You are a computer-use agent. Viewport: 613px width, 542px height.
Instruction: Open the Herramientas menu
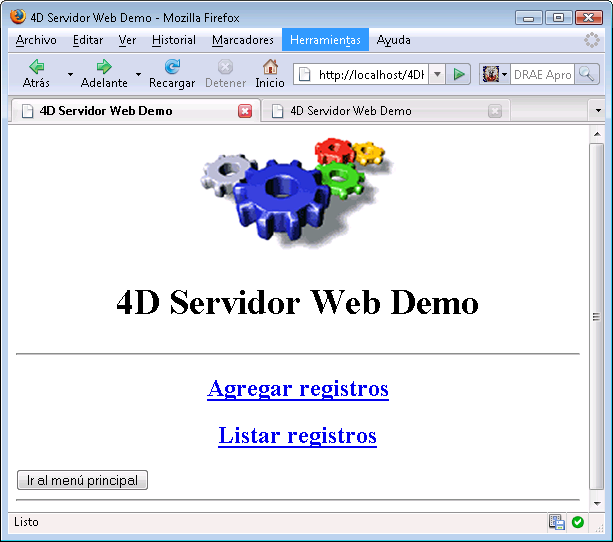click(325, 40)
